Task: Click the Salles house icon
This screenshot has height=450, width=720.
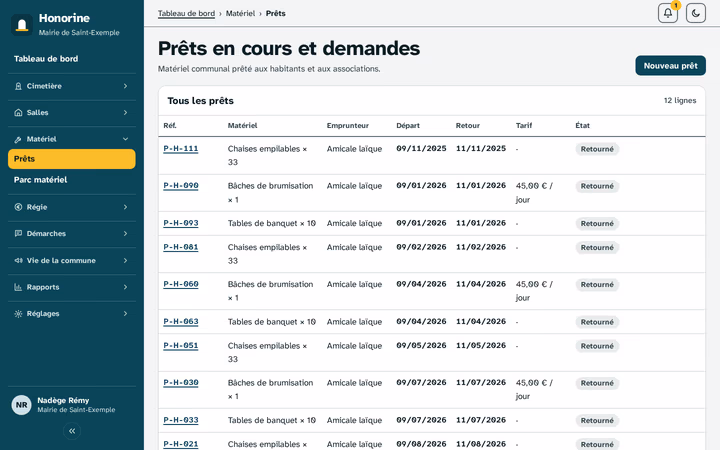Action: click(x=18, y=112)
